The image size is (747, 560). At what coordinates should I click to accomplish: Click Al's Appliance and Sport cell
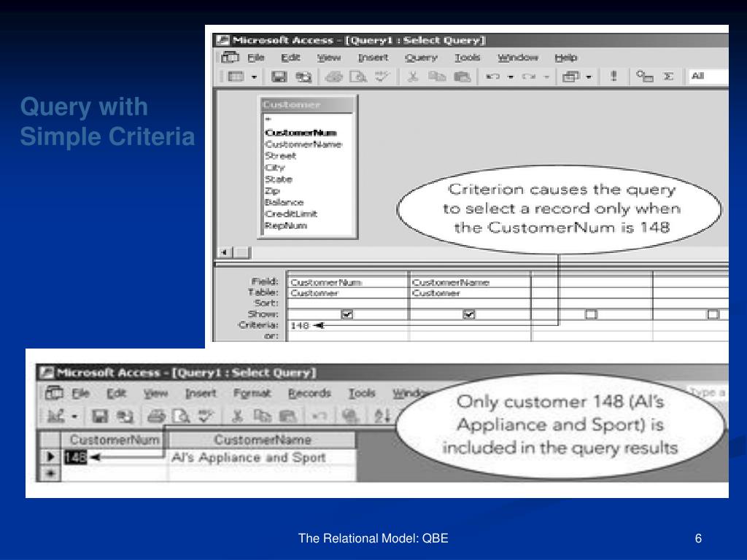(262, 458)
